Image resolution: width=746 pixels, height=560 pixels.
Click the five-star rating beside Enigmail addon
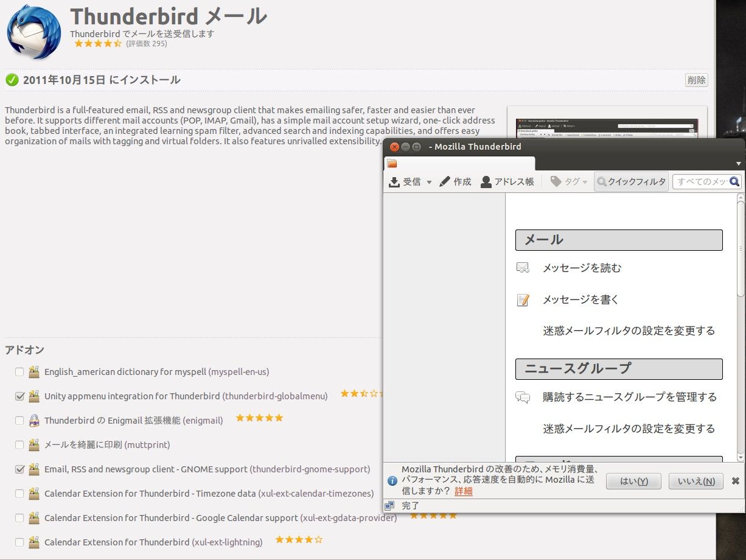259,418
